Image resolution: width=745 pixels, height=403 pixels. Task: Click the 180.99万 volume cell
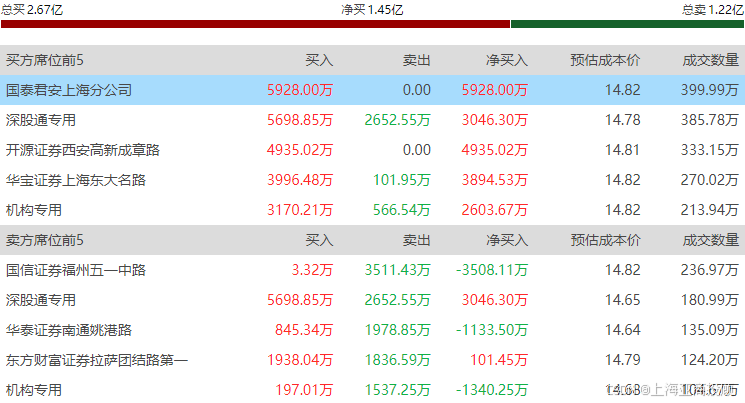pyautogui.click(x=710, y=300)
